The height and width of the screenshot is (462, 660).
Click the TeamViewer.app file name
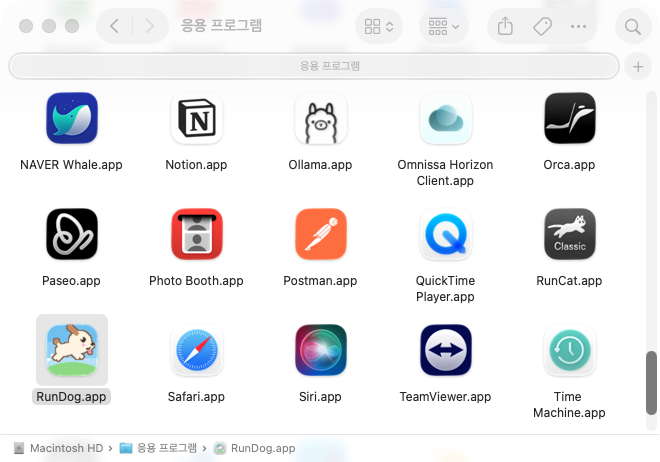coord(445,397)
